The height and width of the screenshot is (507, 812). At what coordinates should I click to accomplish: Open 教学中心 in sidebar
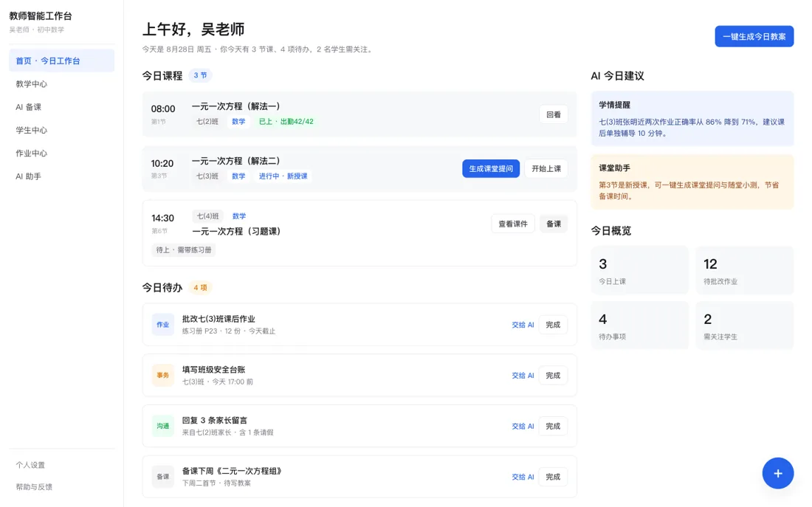click(x=61, y=84)
